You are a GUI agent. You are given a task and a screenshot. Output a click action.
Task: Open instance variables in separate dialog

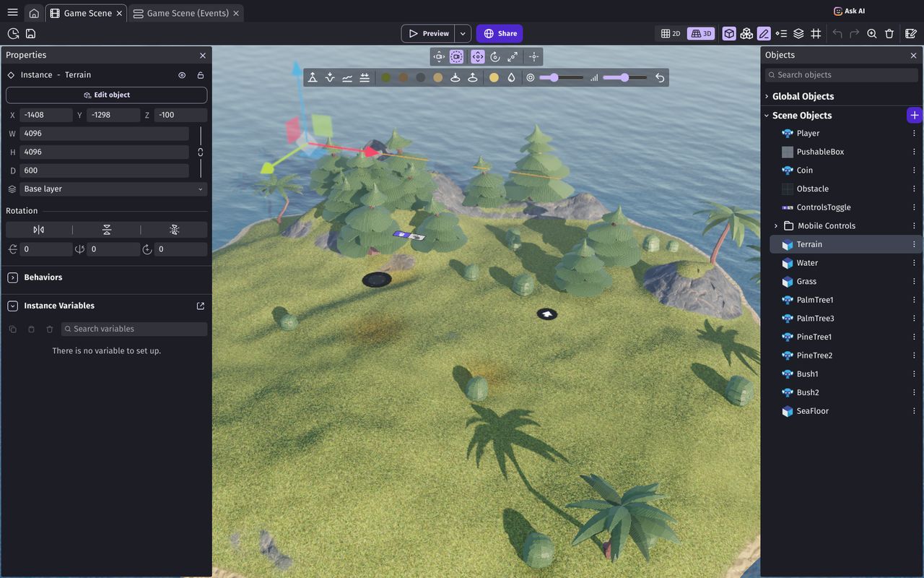(201, 306)
